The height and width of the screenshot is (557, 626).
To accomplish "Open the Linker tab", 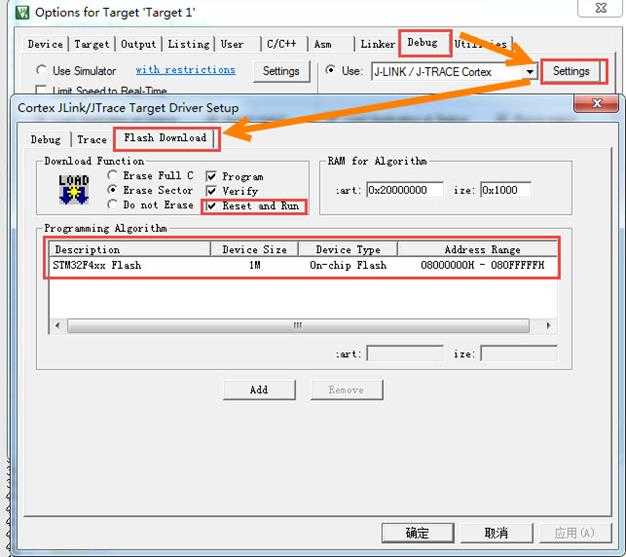I will pos(378,44).
